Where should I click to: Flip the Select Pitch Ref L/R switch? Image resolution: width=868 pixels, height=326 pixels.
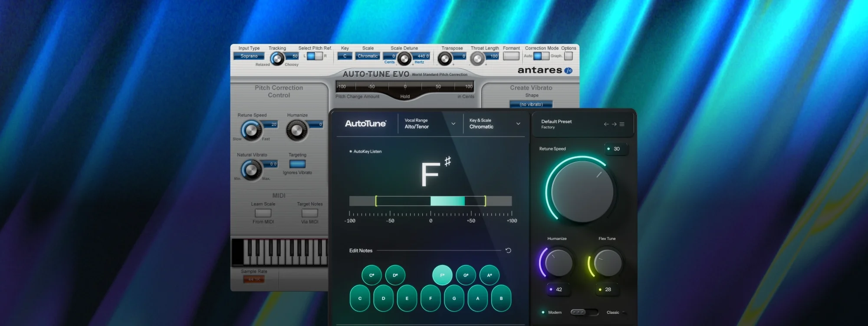[315, 56]
